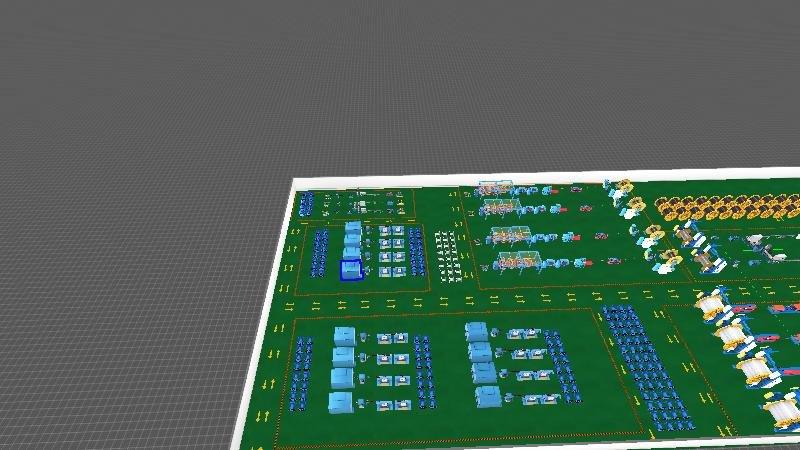The width and height of the screenshot is (800, 450).
Task: Select the top-left light-blue container in the lower-left cell
Action: [x=345, y=335]
